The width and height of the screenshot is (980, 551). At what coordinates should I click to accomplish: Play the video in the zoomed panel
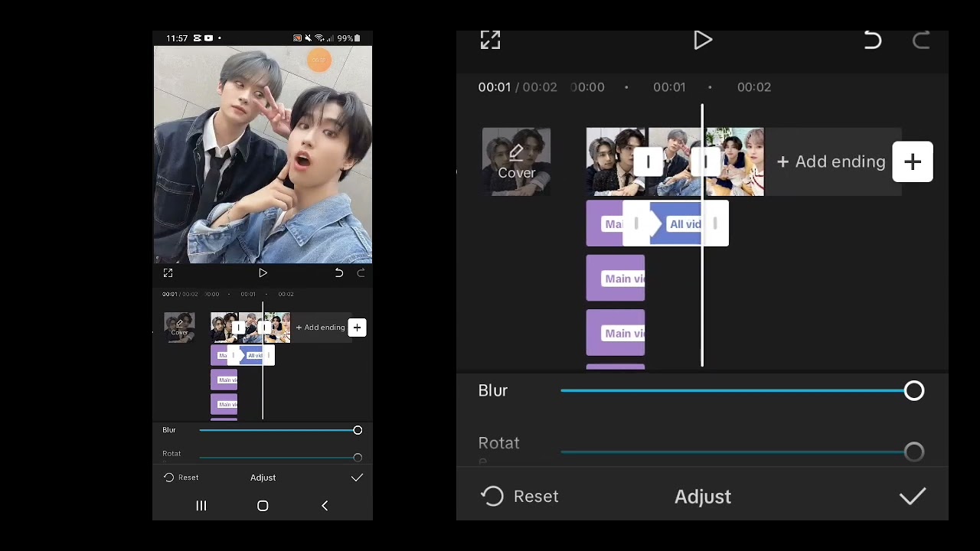(x=703, y=41)
